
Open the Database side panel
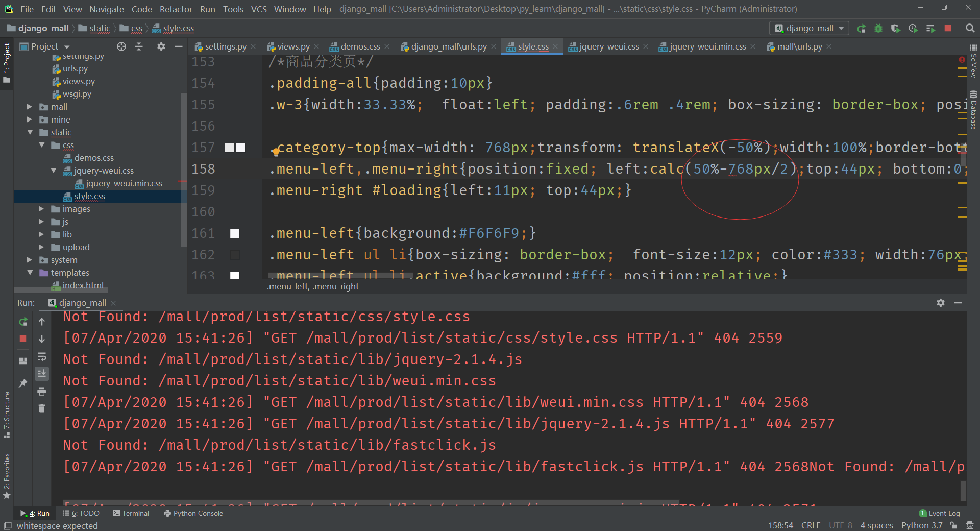(973, 110)
